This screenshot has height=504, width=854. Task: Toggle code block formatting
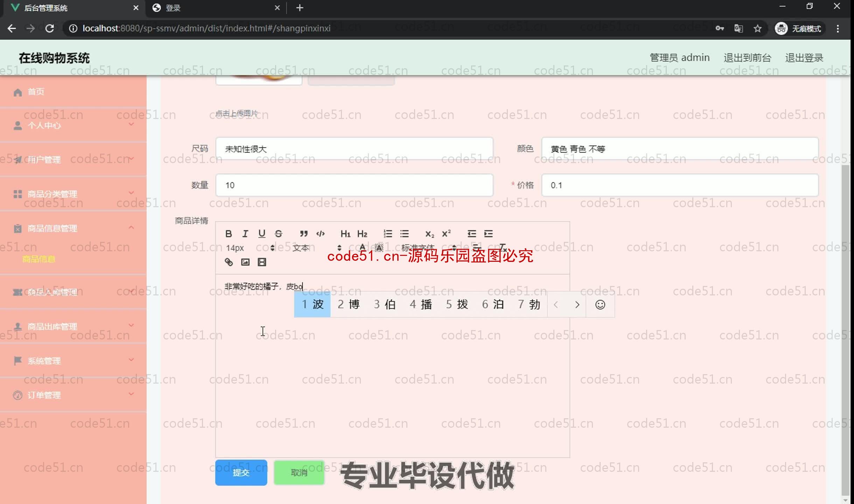320,233
